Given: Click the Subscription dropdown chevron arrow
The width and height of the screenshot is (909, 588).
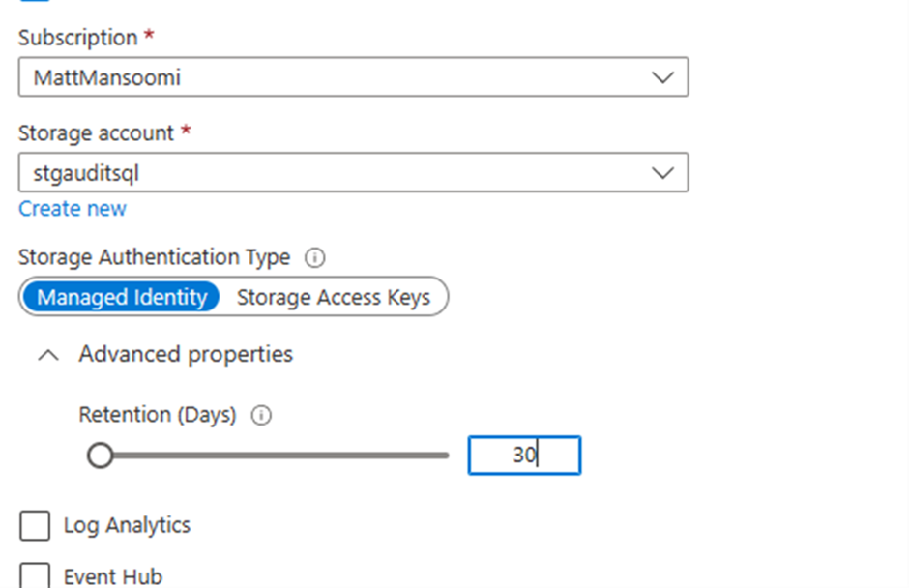Looking at the screenshot, I should click(x=662, y=78).
